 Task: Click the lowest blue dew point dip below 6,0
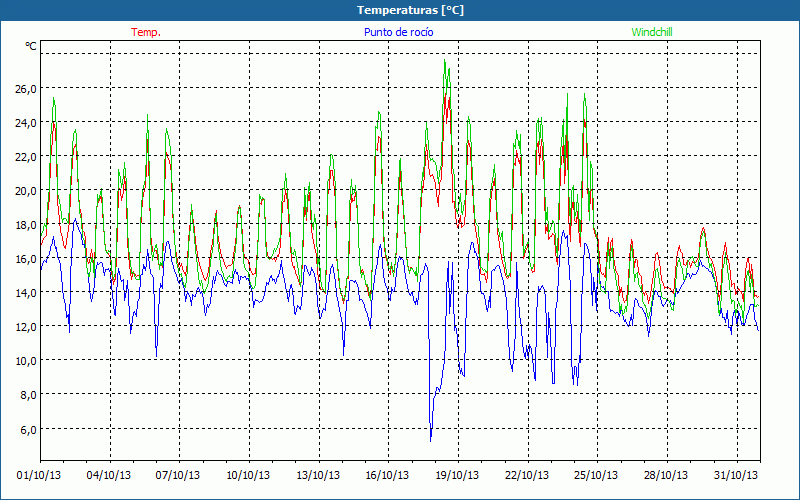(x=431, y=440)
